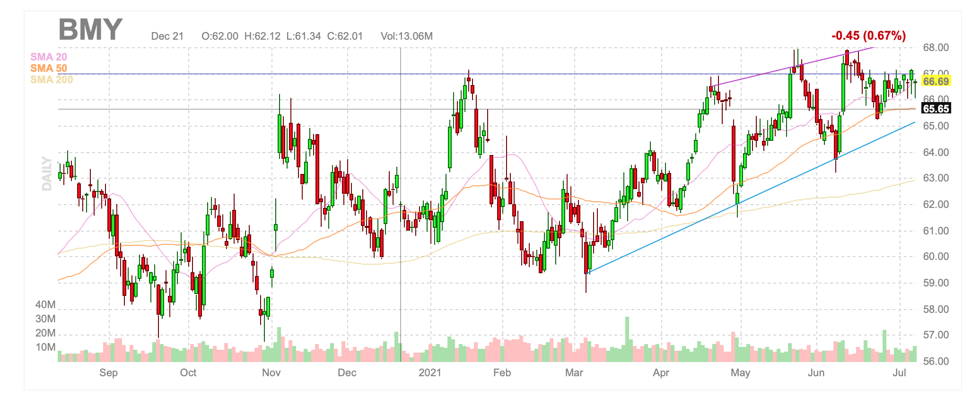Click the -0.45 (0.67%) change value
The image size is (980, 397).
coord(868,35)
